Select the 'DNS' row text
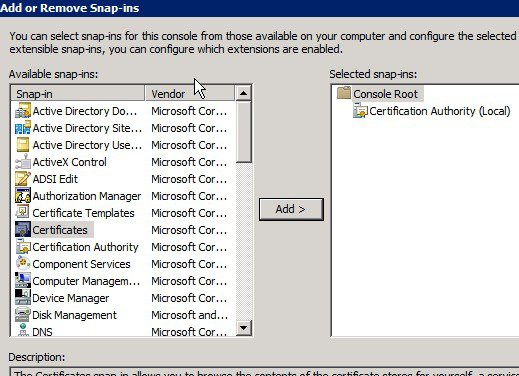Image resolution: width=519 pixels, height=376 pixels. coord(42,332)
